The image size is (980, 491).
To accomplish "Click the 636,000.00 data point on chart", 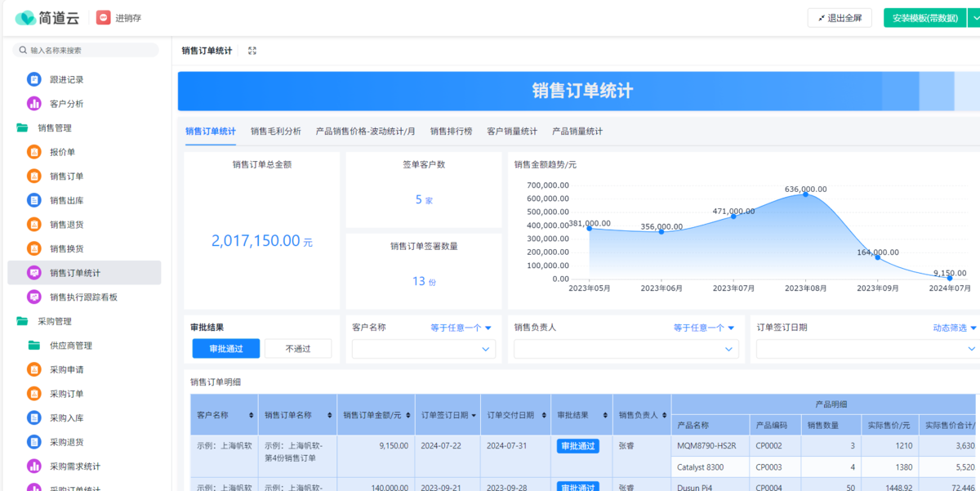I will point(805,194).
